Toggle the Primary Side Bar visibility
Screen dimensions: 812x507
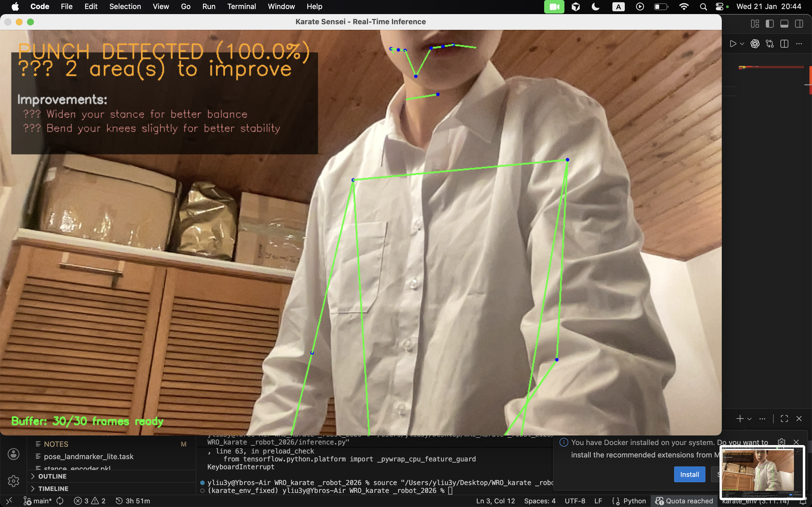pyautogui.click(x=769, y=23)
